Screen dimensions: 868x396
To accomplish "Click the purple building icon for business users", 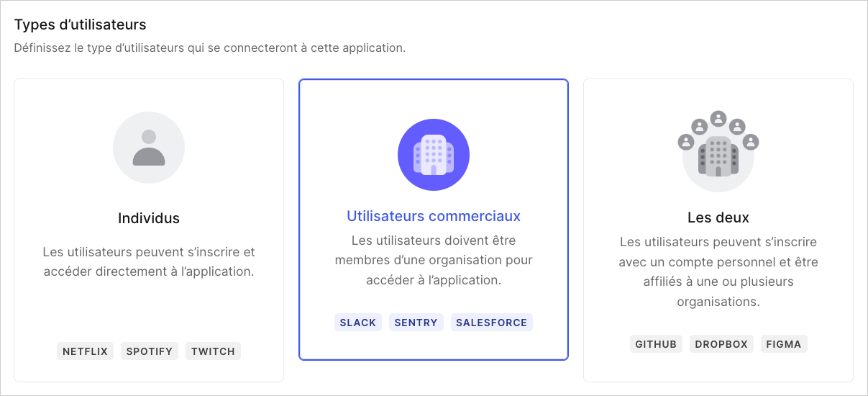I will click(434, 155).
